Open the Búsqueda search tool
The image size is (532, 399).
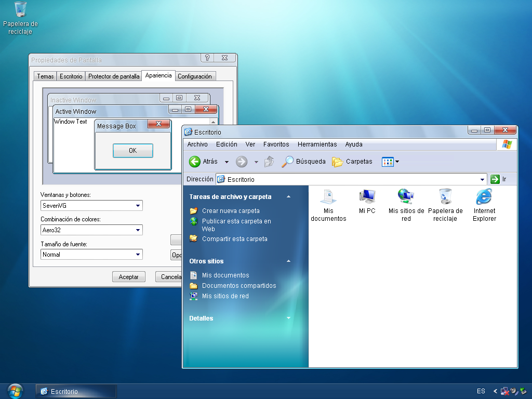tap(304, 162)
